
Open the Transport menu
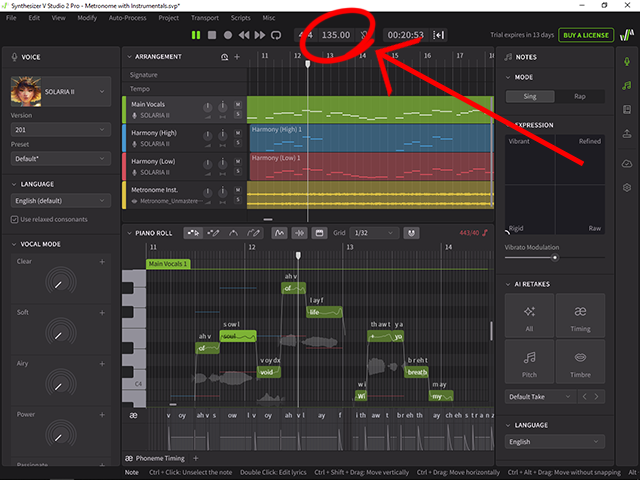[x=204, y=18]
